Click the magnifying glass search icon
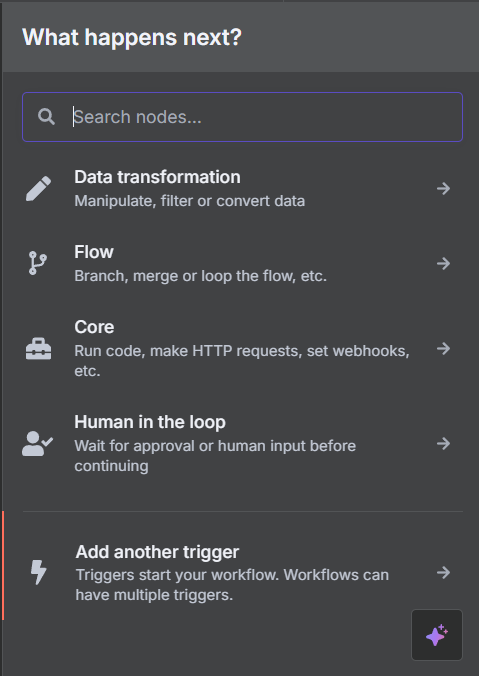Viewport: 479px width, 676px height. tap(46, 117)
